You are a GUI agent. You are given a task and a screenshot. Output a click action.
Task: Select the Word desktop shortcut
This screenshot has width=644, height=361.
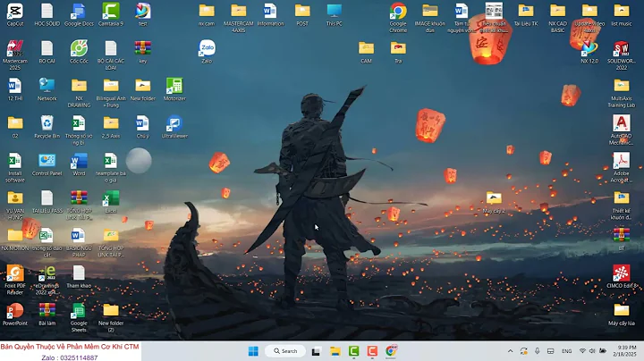(x=79, y=164)
